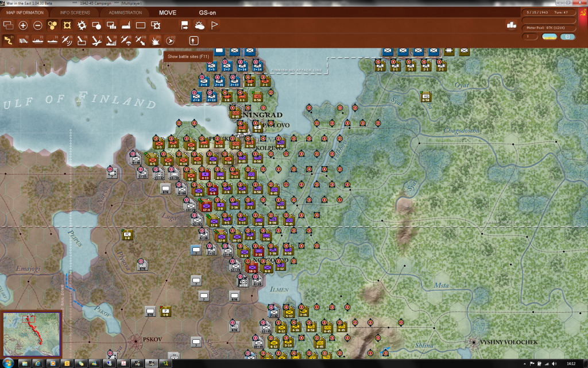The width and height of the screenshot is (588, 368).
Task: Click the date and turn display
Action: [x=548, y=13]
